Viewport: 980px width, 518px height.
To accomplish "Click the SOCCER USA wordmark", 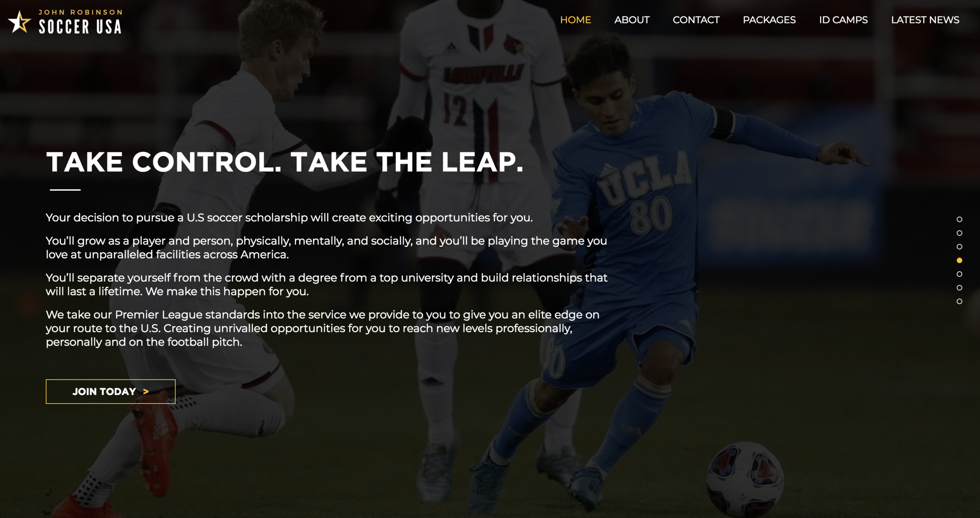I will point(80,27).
